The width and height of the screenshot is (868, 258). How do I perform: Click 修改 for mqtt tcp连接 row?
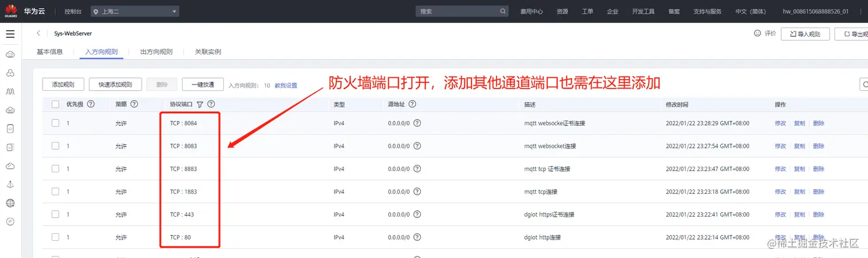click(x=781, y=191)
